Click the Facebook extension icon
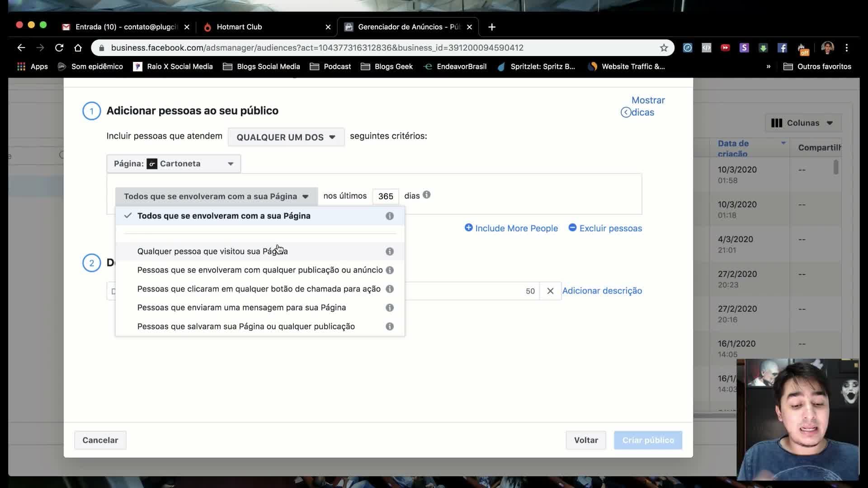Image resolution: width=868 pixels, height=488 pixels. (782, 48)
